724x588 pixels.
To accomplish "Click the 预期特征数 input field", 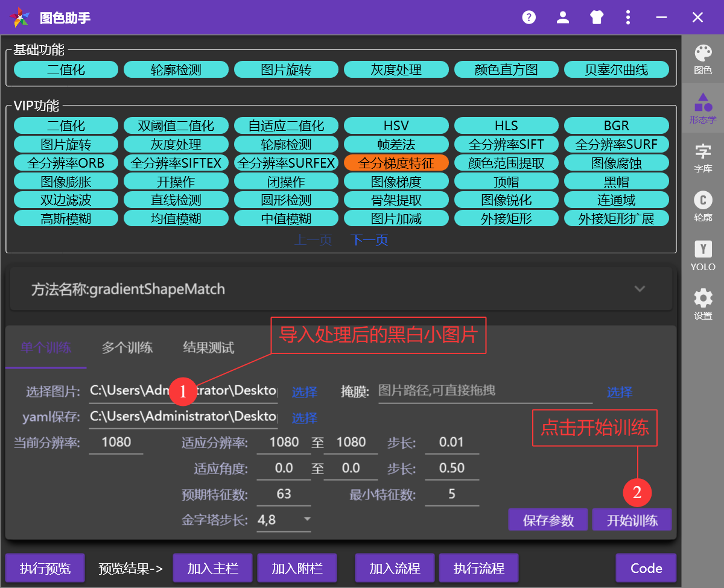I will click(x=284, y=495).
